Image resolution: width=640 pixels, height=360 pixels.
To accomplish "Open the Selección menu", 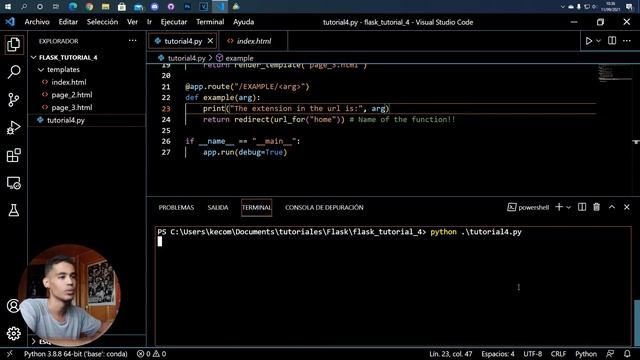I will [102, 22].
